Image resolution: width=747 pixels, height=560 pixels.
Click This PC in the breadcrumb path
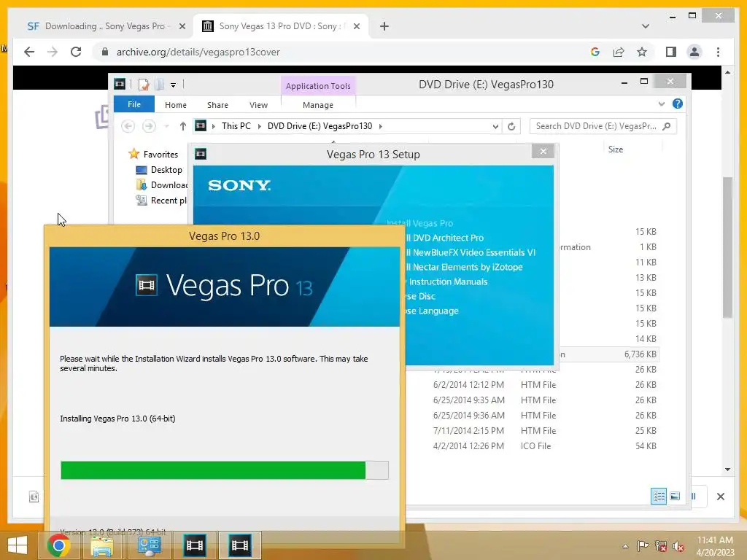tap(236, 126)
